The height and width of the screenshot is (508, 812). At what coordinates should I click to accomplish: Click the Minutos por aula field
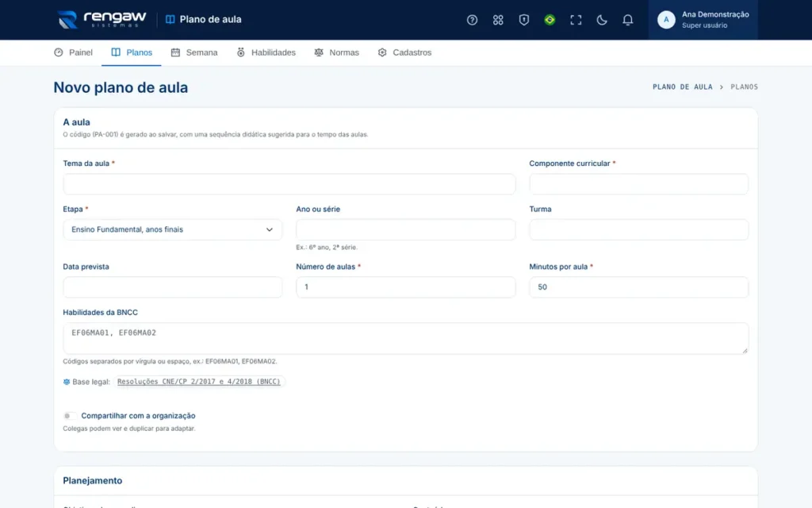[638, 287]
